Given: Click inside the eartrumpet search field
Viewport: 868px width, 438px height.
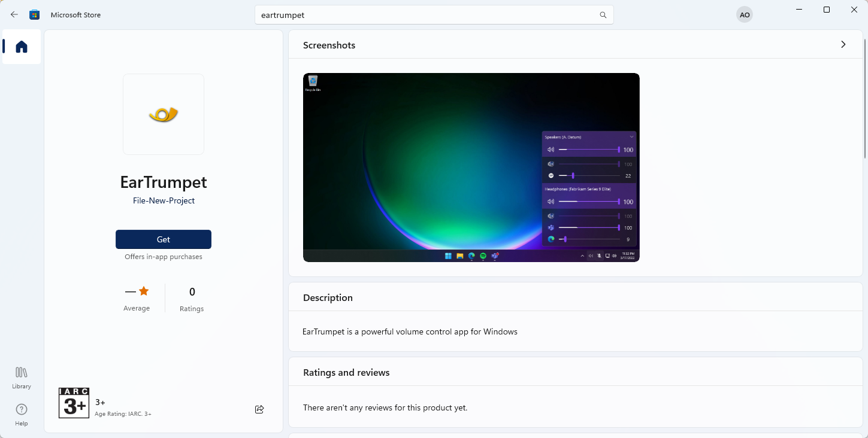Looking at the screenshot, I should pos(419,14).
